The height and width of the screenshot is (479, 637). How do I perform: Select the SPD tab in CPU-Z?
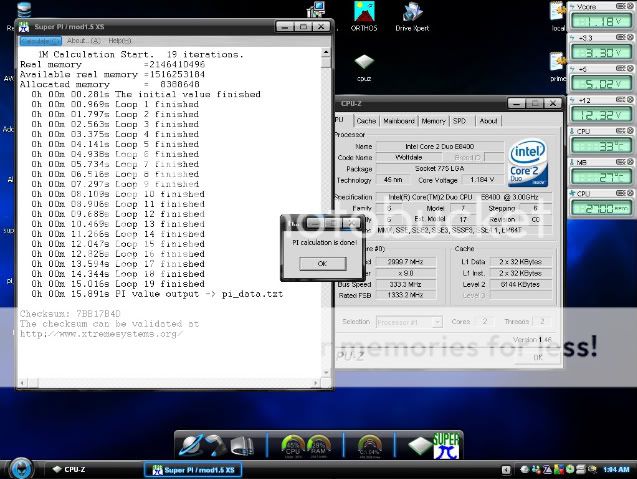pos(460,121)
